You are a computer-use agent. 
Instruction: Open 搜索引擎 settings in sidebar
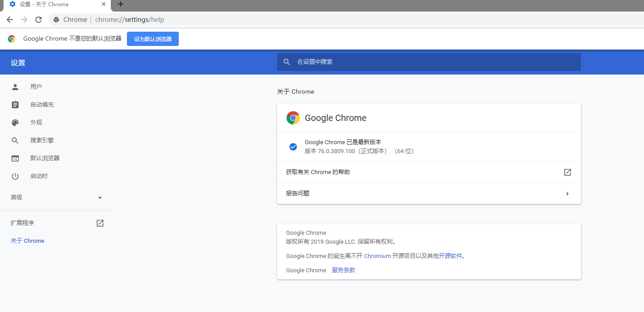point(42,141)
